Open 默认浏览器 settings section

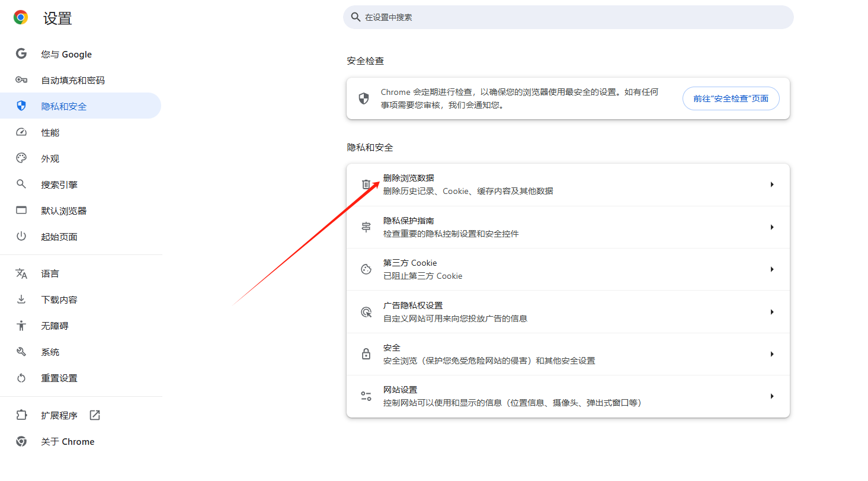[x=81, y=211]
